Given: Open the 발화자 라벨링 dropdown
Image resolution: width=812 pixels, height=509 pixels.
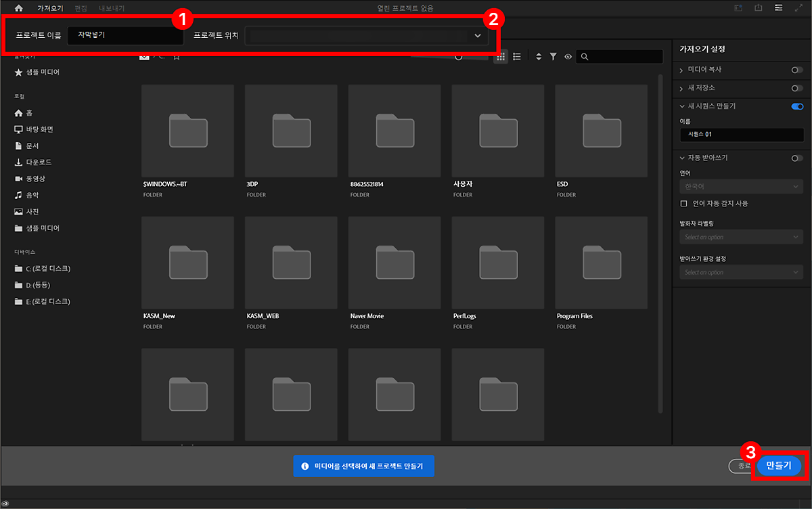Looking at the screenshot, I should pyautogui.click(x=741, y=237).
